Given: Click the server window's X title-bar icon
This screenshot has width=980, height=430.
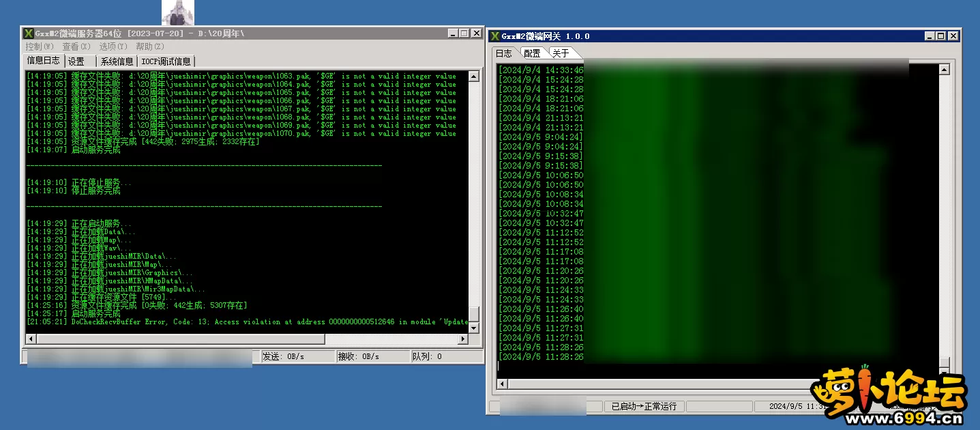Looking at the screenshot, I should point(28,33).
